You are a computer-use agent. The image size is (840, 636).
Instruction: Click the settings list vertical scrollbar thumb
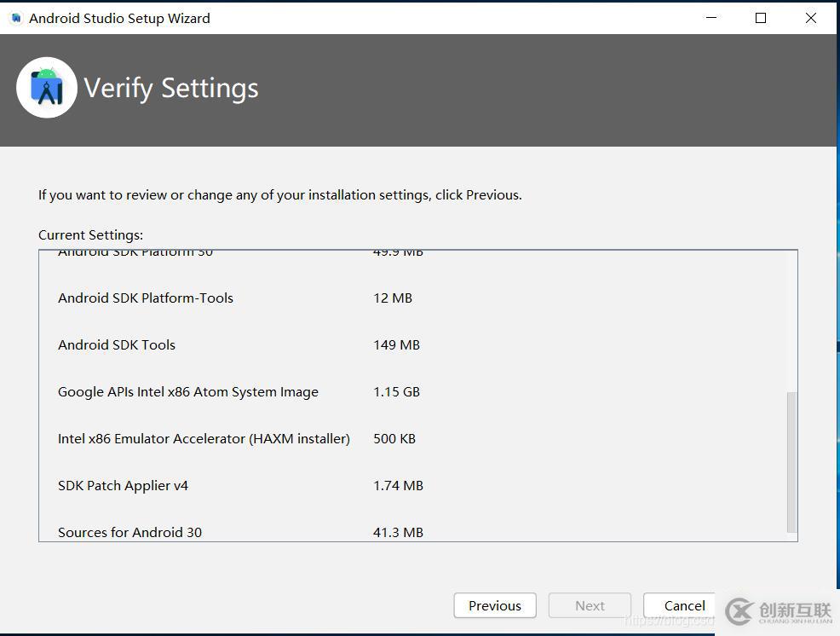tap(791, 460)
